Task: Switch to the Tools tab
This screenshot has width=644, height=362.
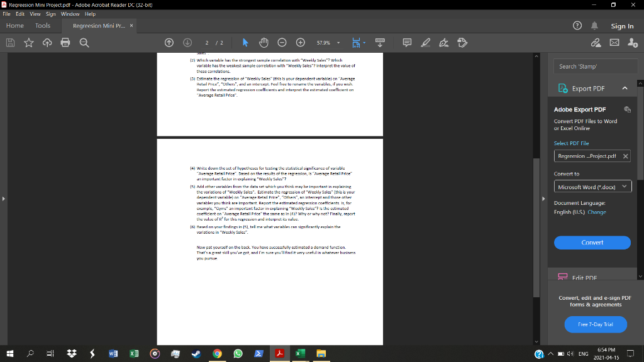Action: [43, 25]
